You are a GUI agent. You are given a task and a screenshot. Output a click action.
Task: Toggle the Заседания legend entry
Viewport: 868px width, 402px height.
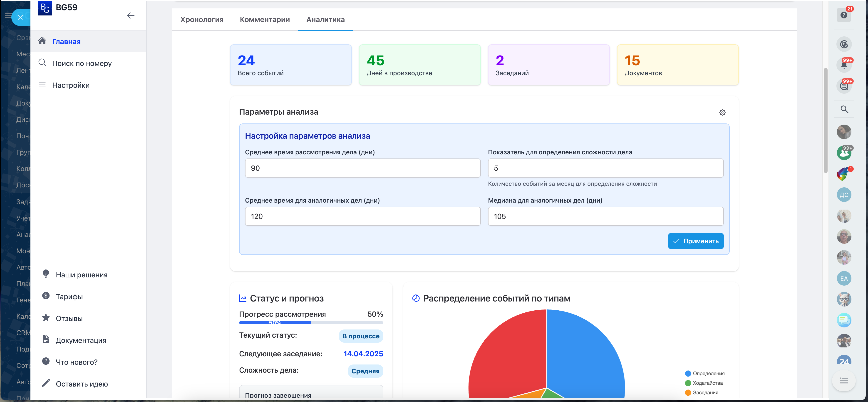702,392
